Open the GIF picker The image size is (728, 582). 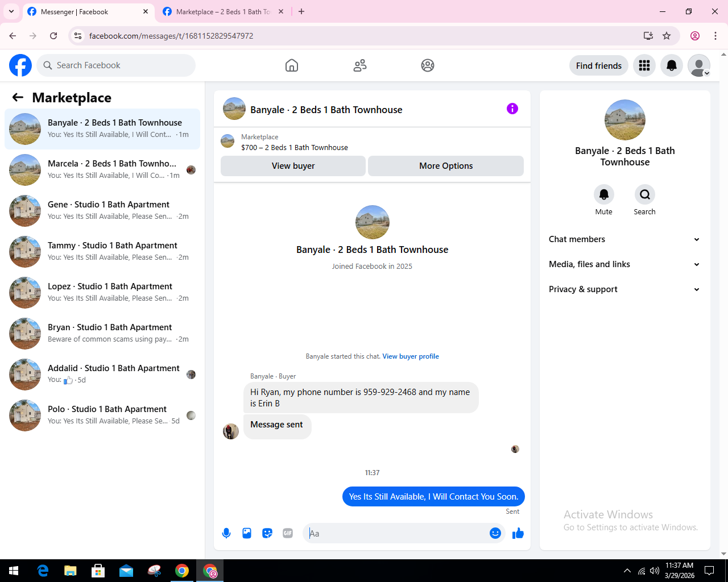tap(288, 533)
